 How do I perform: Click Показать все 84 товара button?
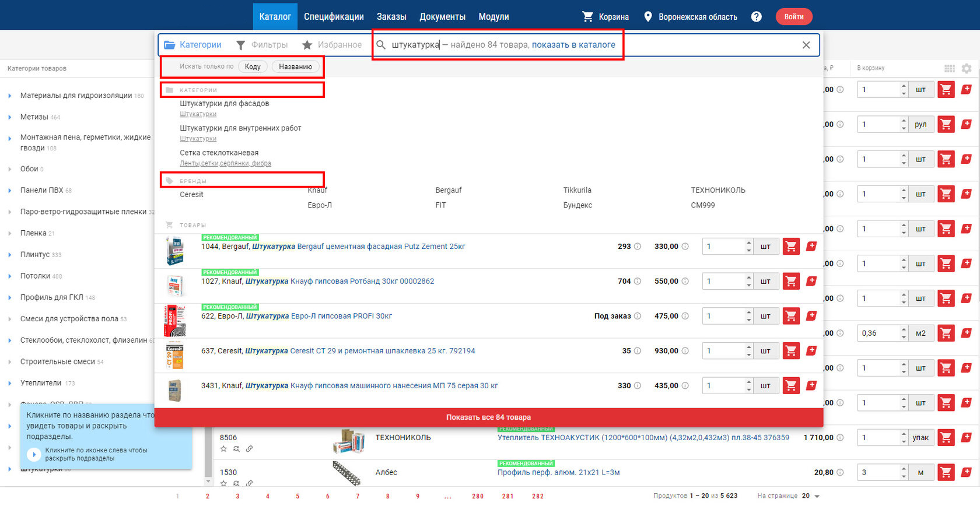489,417
